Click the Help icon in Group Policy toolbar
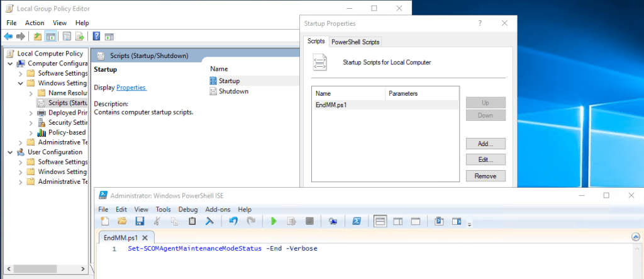 coord(97,37)
